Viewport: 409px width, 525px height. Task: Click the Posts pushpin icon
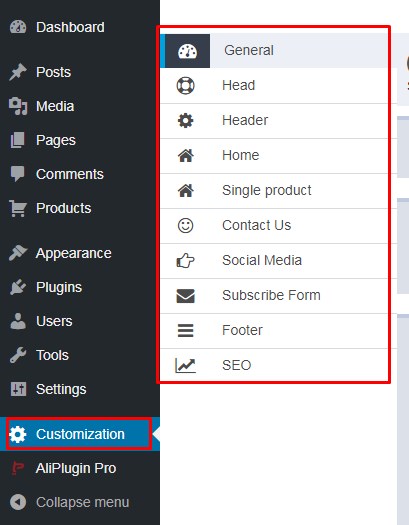click(18, 72)
